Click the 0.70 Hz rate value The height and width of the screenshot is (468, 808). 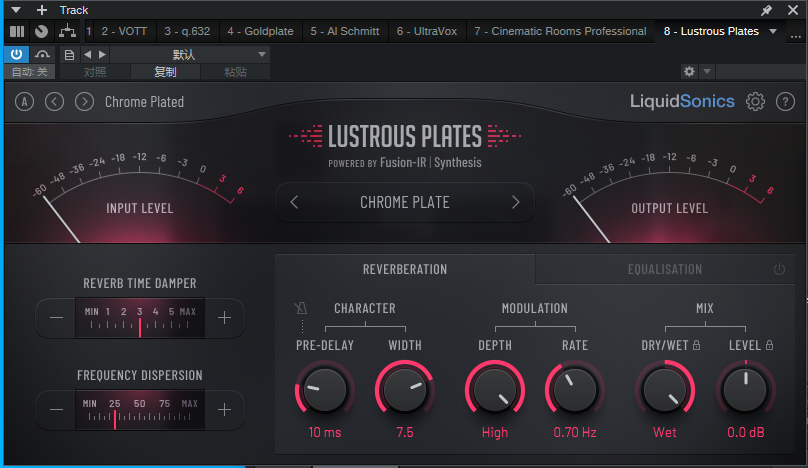point(575,432)
